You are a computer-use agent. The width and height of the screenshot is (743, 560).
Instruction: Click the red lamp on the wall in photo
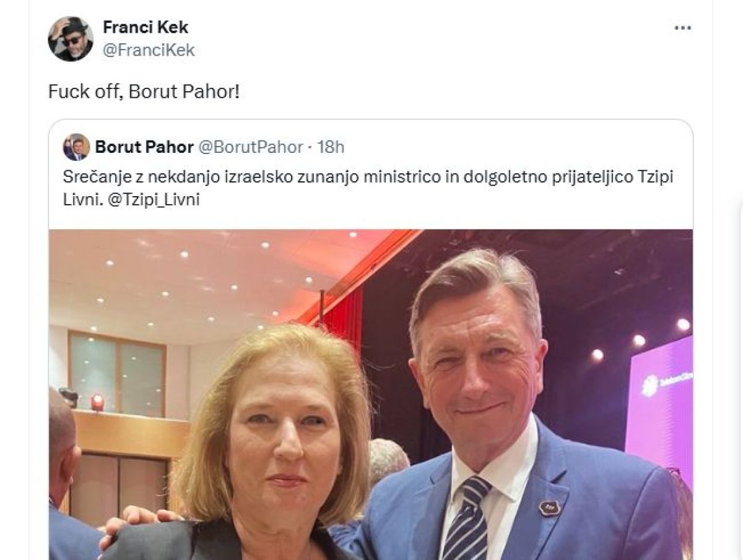tap(97, 402)
